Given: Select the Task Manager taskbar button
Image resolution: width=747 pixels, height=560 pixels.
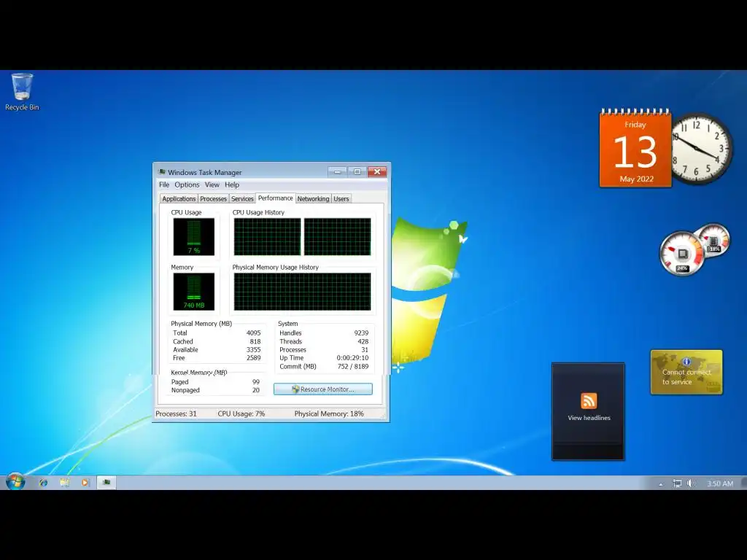Looking at the screenshot, I should pyautogui.click(x=107, y=483).
